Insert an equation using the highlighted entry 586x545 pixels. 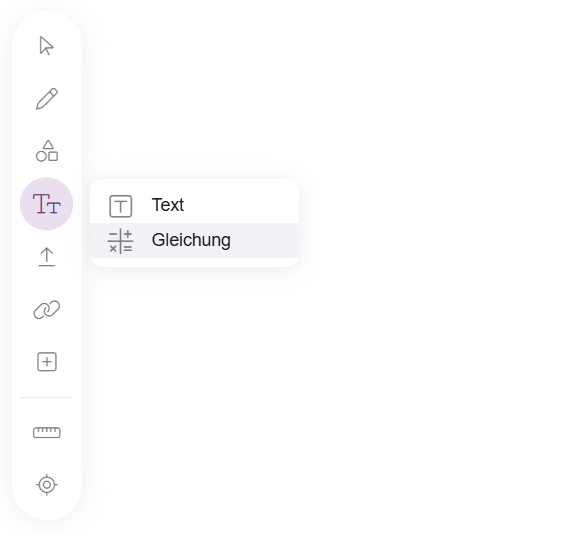[194, 240]
